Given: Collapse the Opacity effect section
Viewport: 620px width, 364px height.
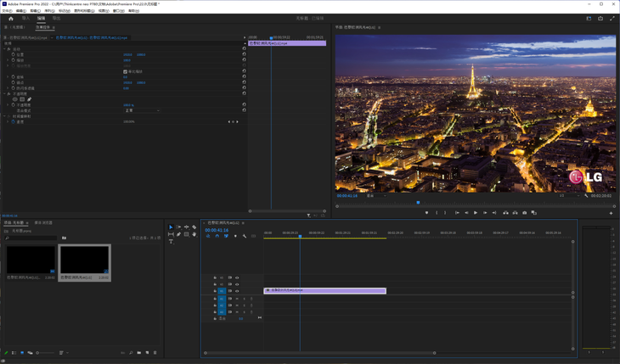Looking at the screenshot, I should (5, 94).
